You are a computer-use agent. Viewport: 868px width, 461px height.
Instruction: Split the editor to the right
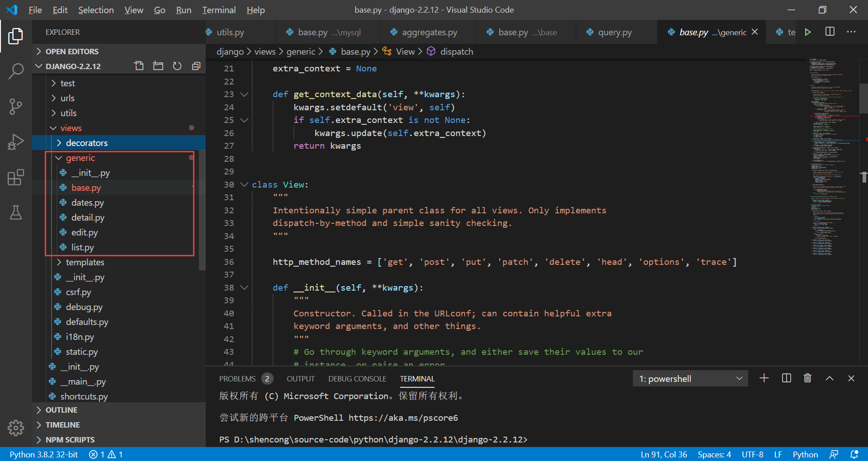(830, 32)
